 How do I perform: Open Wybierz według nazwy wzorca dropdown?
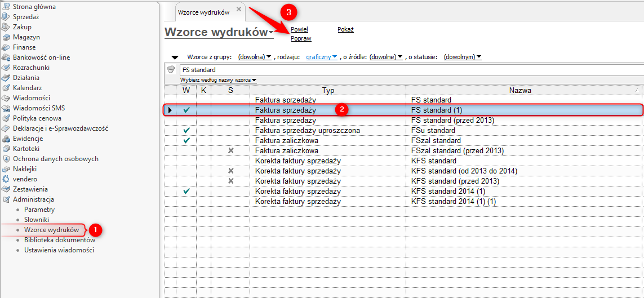click(219, 80)
